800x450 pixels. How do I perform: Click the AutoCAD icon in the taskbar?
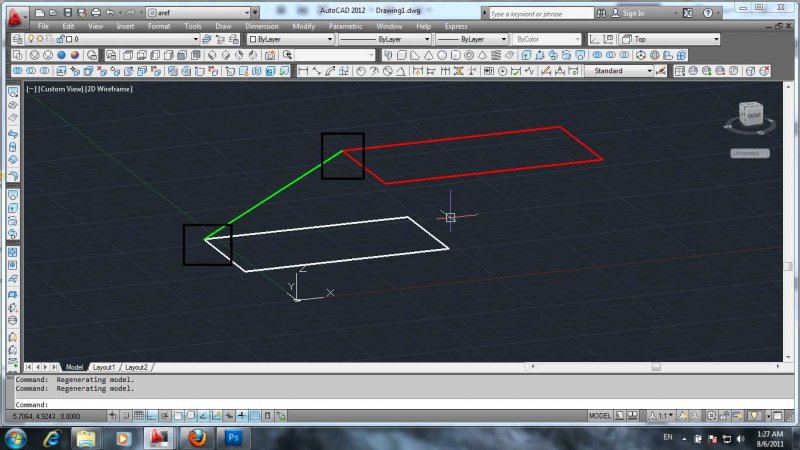(x=159, y=437)
